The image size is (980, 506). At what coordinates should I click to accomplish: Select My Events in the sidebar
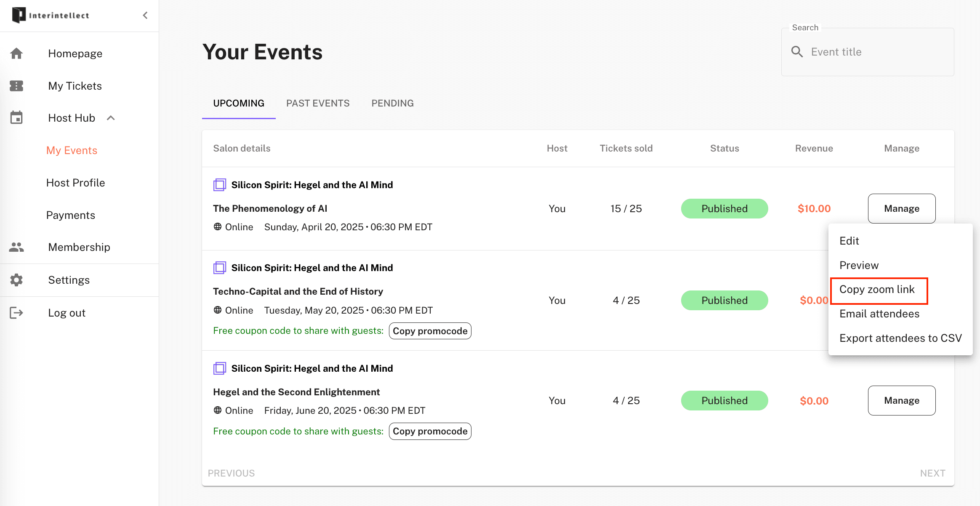pyautogui.click(x=72, y=150)
